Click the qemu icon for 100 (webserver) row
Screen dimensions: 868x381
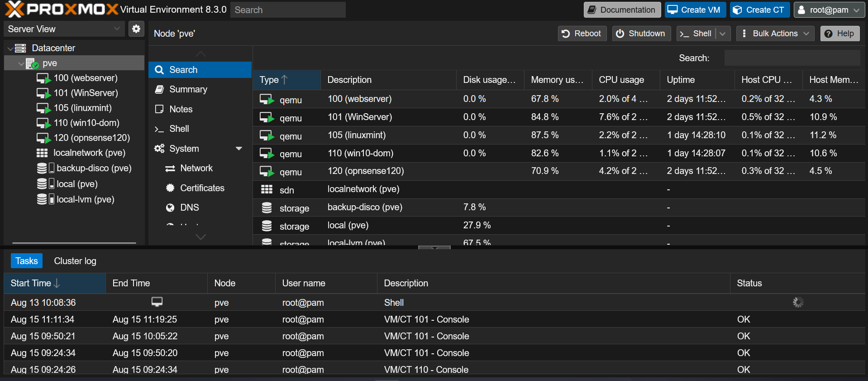tap(267, 99)
